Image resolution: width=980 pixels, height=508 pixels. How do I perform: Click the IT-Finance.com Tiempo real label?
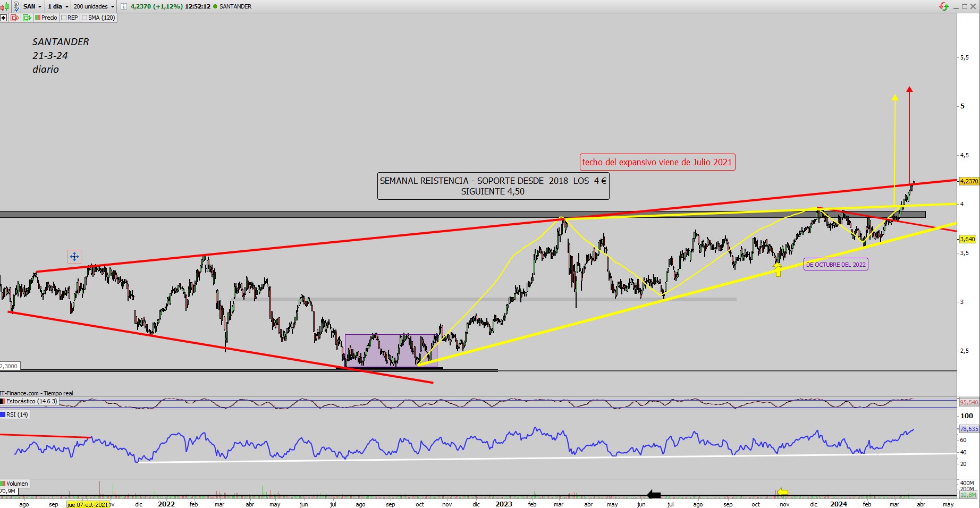point(37,393)
